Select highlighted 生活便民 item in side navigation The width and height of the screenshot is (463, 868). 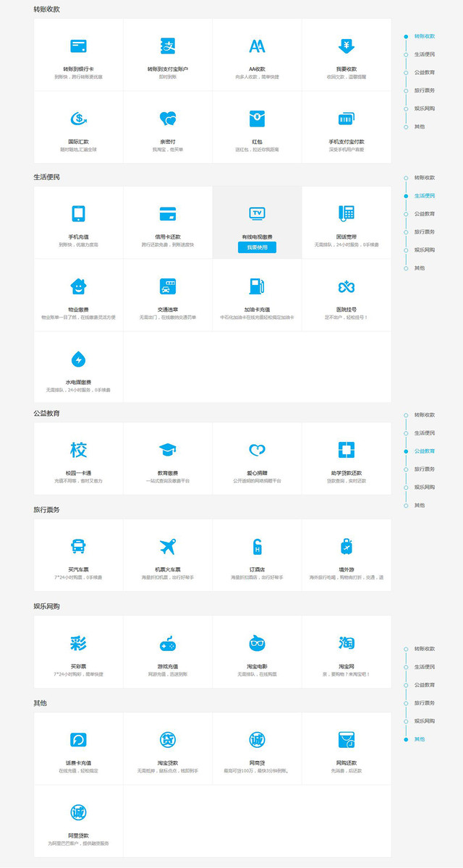424,196
